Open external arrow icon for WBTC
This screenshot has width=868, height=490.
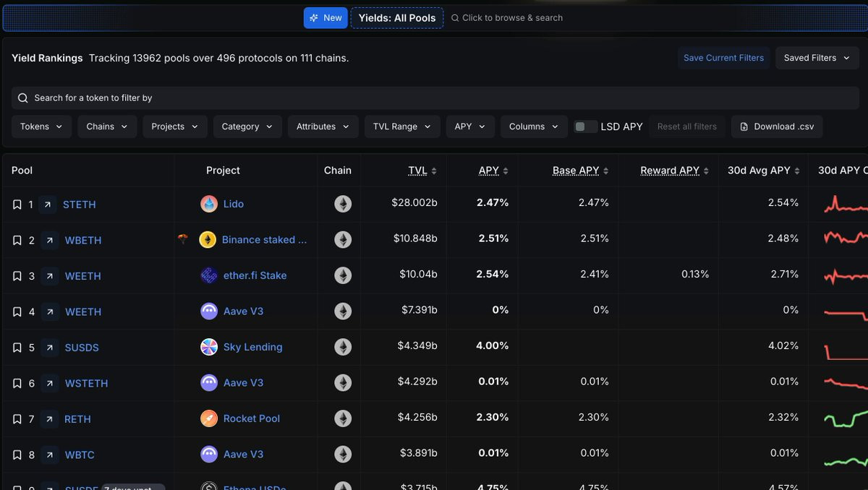point(50,455)
